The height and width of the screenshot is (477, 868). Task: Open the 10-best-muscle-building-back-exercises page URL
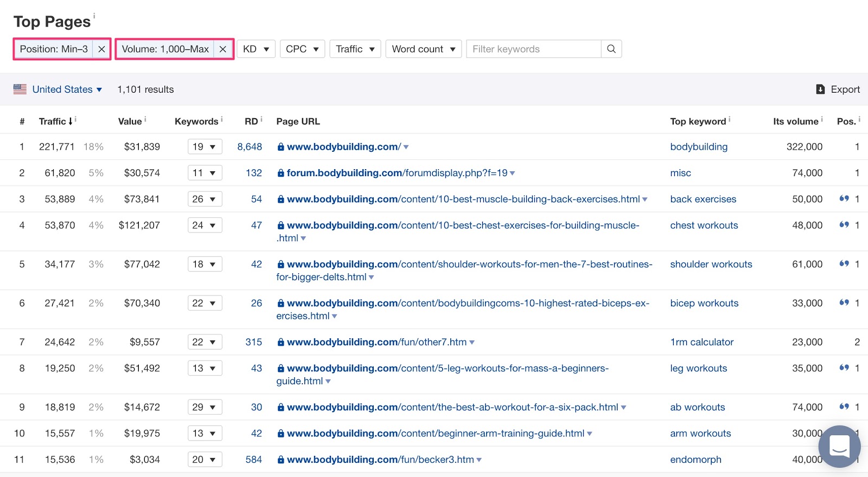[463, 199]
